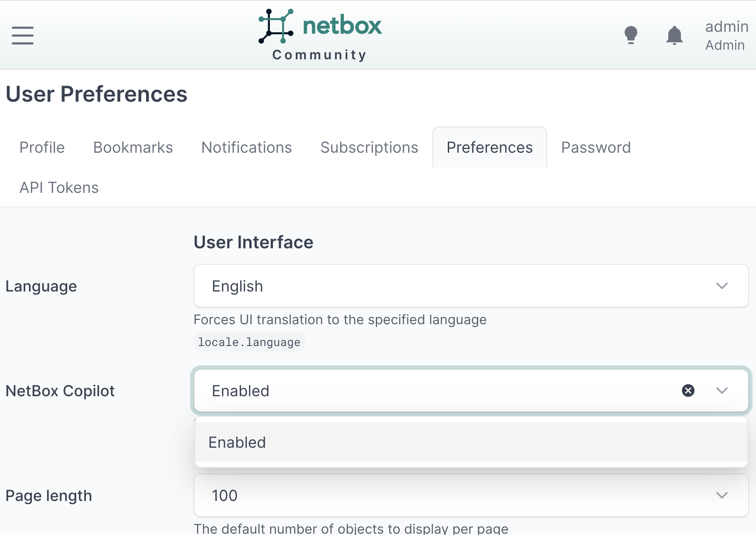Open the Language dropdown
Image resolution: width=756 pixels, height=535 pixels.
click(470, 286)
